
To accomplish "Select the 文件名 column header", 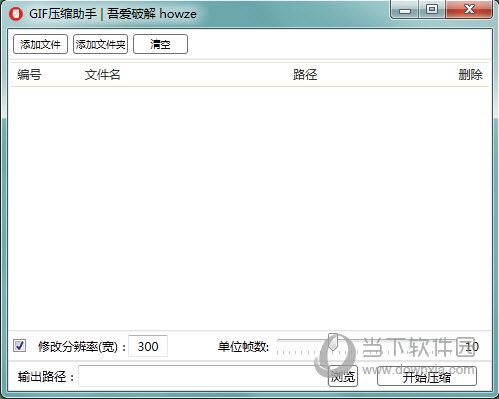I will pos(102,74).
